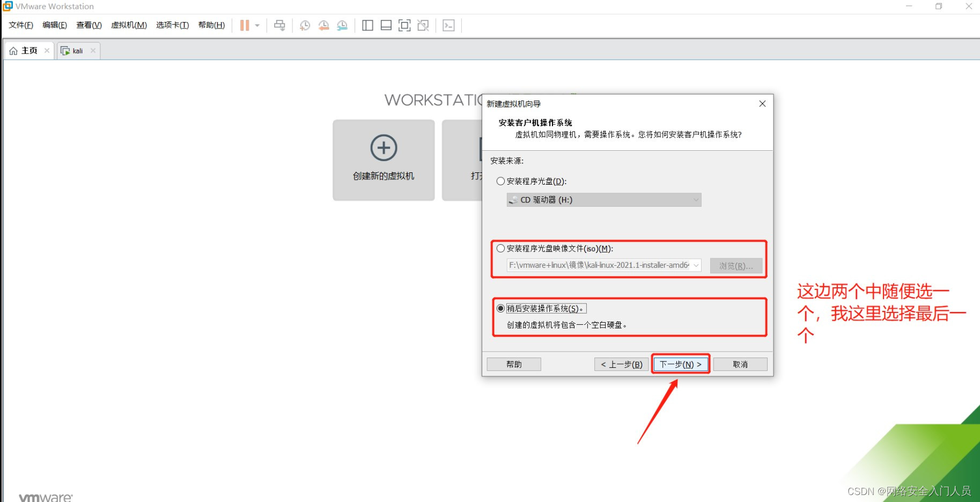
Task: Click the 取消 cancel button
Action: point(740,365)
